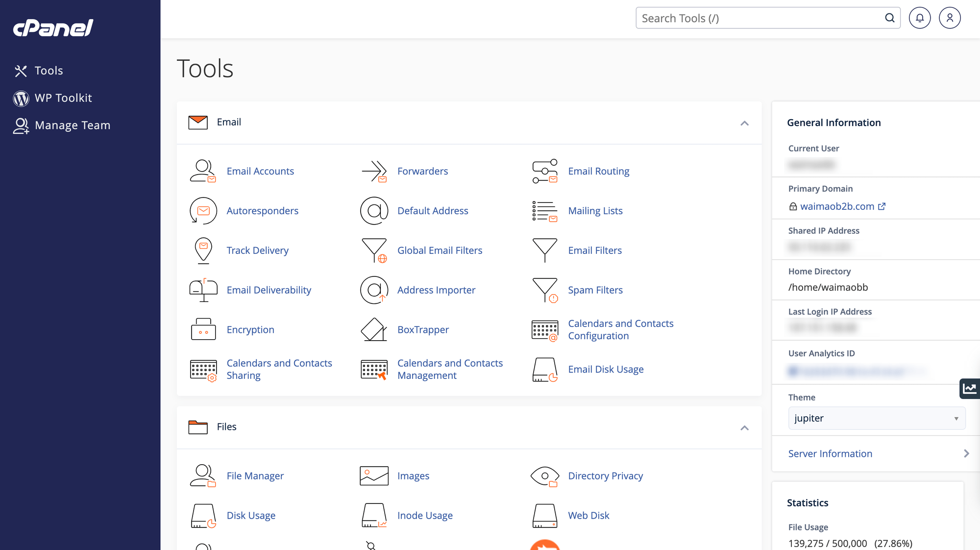The width and height of the screenshot is (980, 550).
Task: Collapse the Files section
Action: pos(744,428)
